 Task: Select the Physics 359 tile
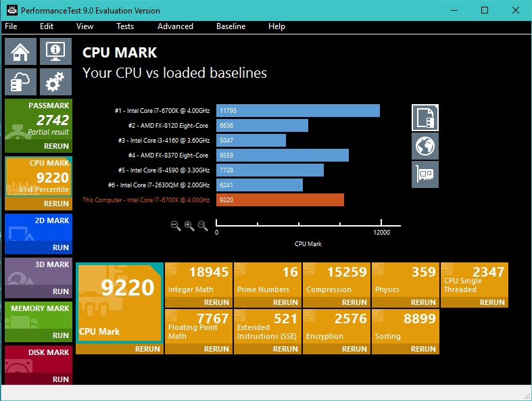[406, 280]
